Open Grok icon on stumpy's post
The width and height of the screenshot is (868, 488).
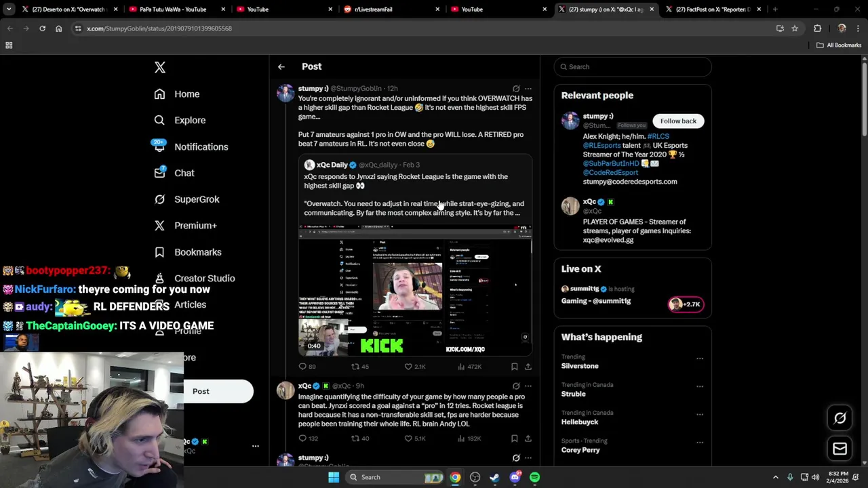(x=516, y=89)
